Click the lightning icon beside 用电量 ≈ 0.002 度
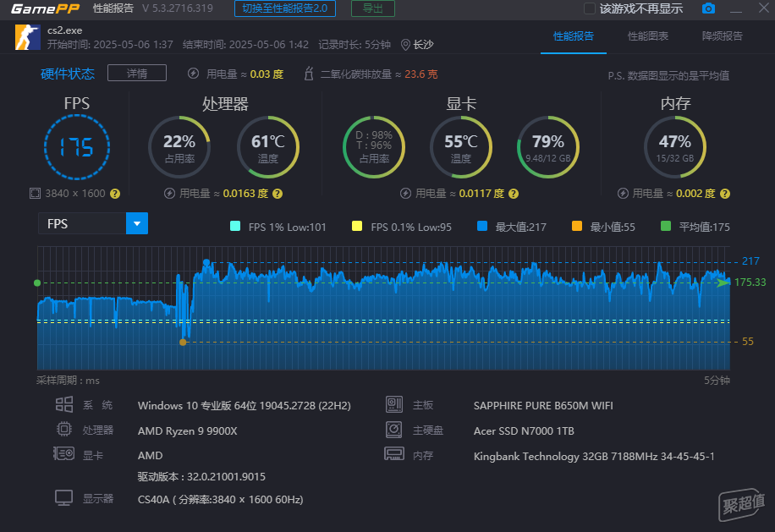The height and width of the screenshot is (532, 775). click(623, 194)
